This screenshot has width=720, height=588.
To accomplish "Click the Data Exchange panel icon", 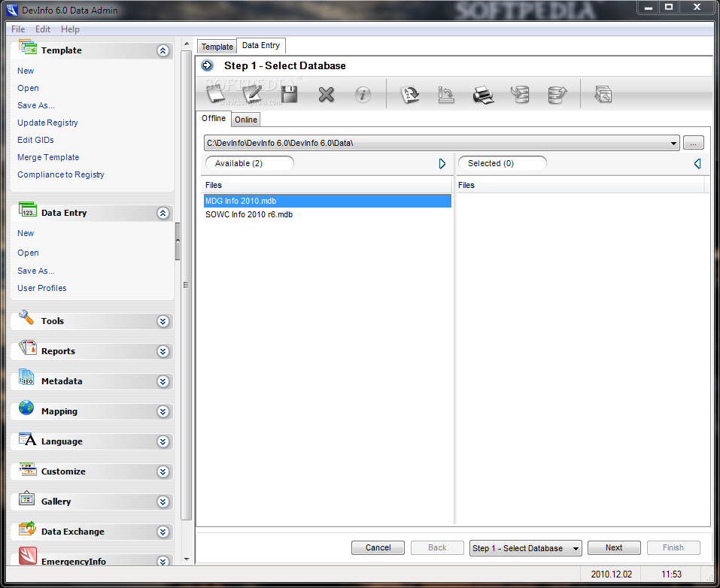I will [28, 529].
